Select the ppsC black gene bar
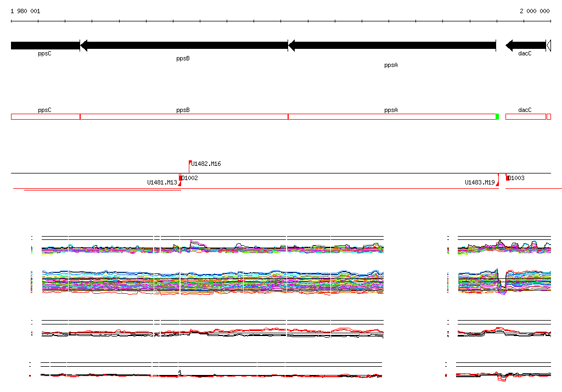The width and height of the screenshot is (562, 392). click(x=45, y=46)
